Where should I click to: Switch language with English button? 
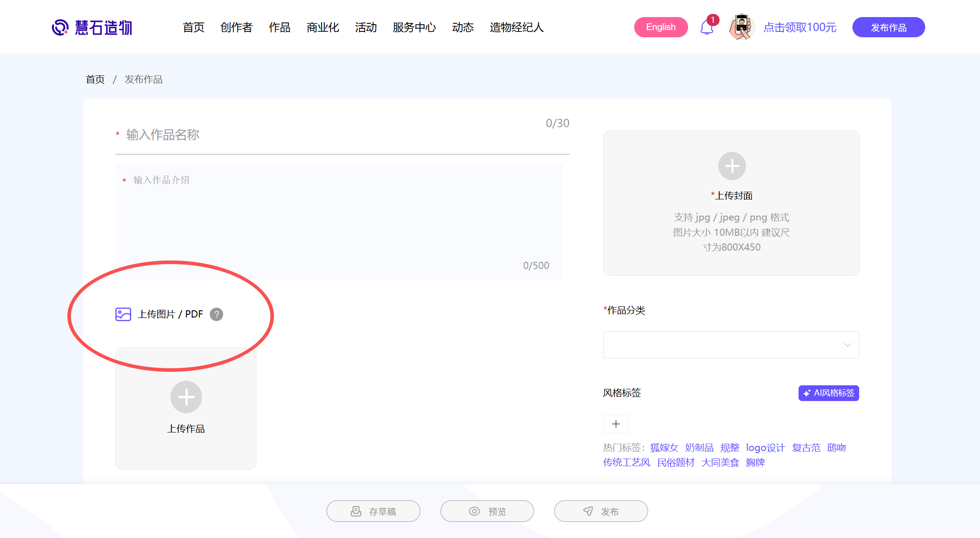coord(661,27)
